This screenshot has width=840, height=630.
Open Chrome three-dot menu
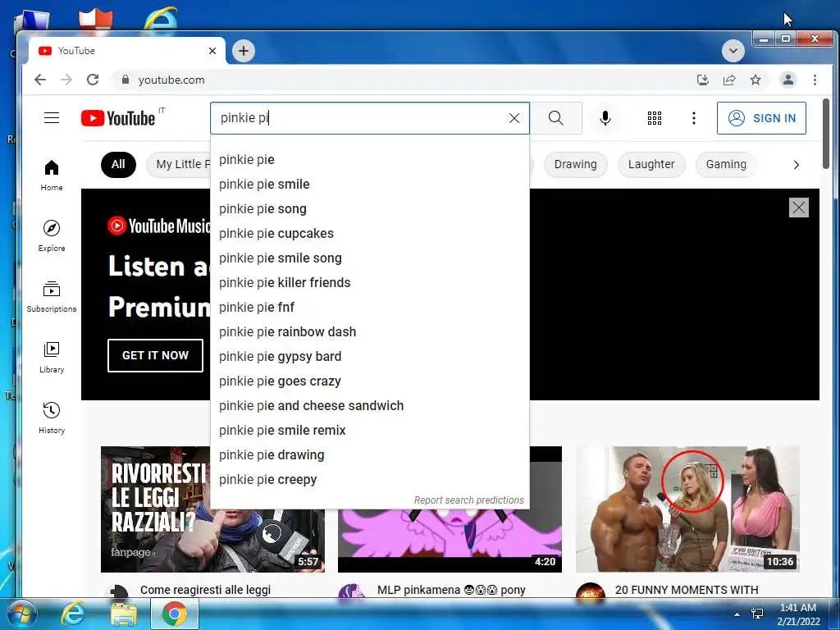(x=815, y=80)
